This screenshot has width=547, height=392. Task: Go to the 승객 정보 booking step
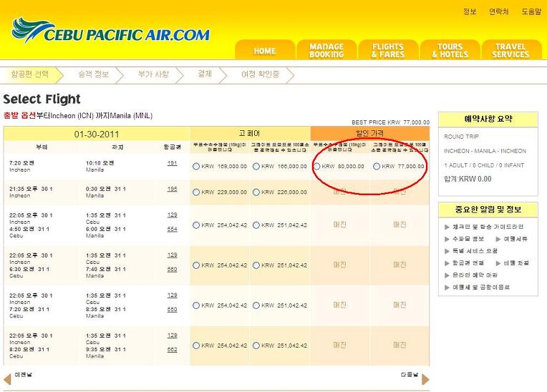(94, 74)
